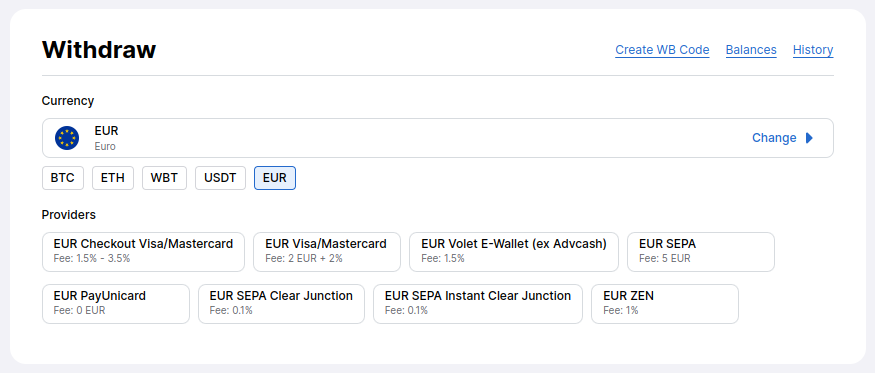The height and width of the screenshot is (373, 875).
Task: Go to the Balances link
Action: pyautogui.click(x=751, y=50)
